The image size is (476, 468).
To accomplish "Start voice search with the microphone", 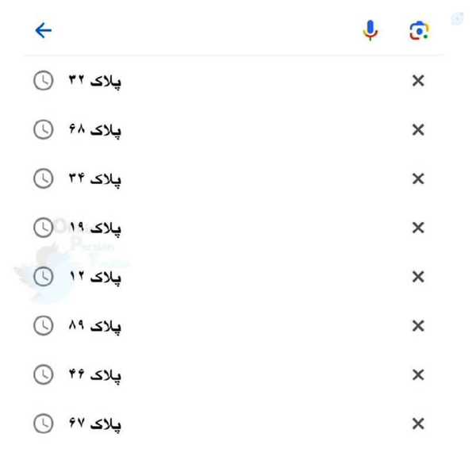I will point(370,30).
